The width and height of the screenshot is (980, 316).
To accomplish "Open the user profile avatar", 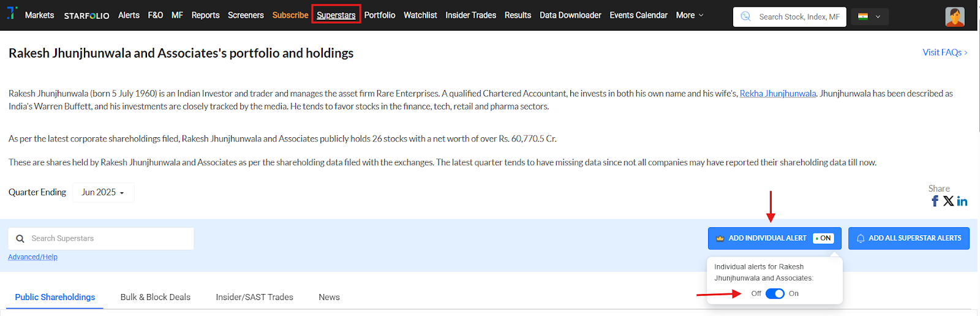I will click(954, 17).
